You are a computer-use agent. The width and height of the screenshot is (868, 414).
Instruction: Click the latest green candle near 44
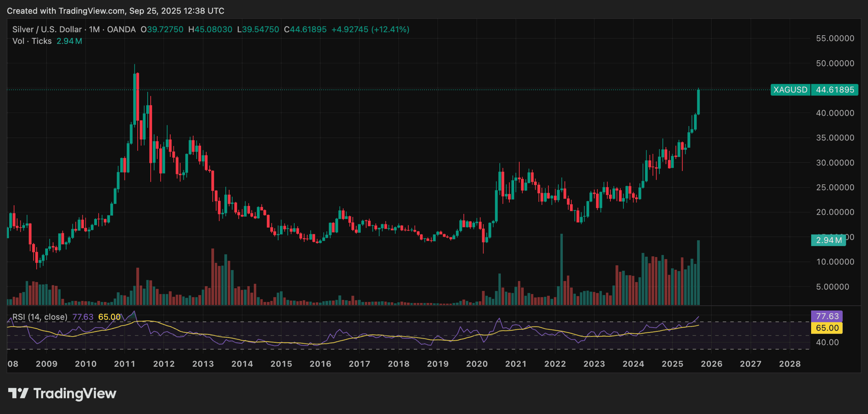click(x=698, y=102)
